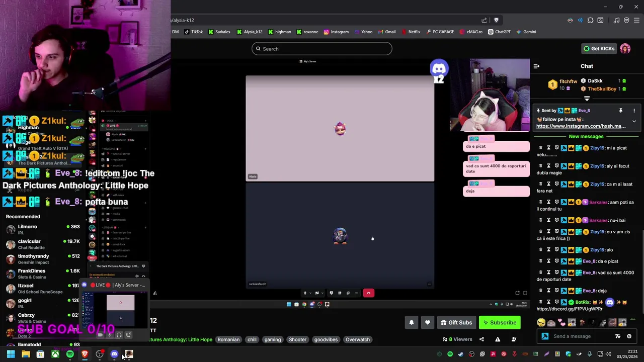Open the ChatGPT bookmark

point(499,32)
